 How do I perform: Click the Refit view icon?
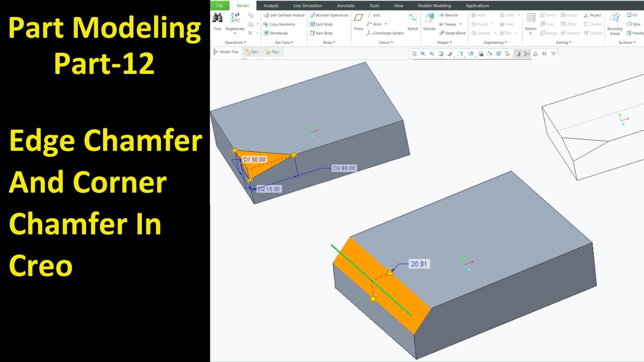414,53
